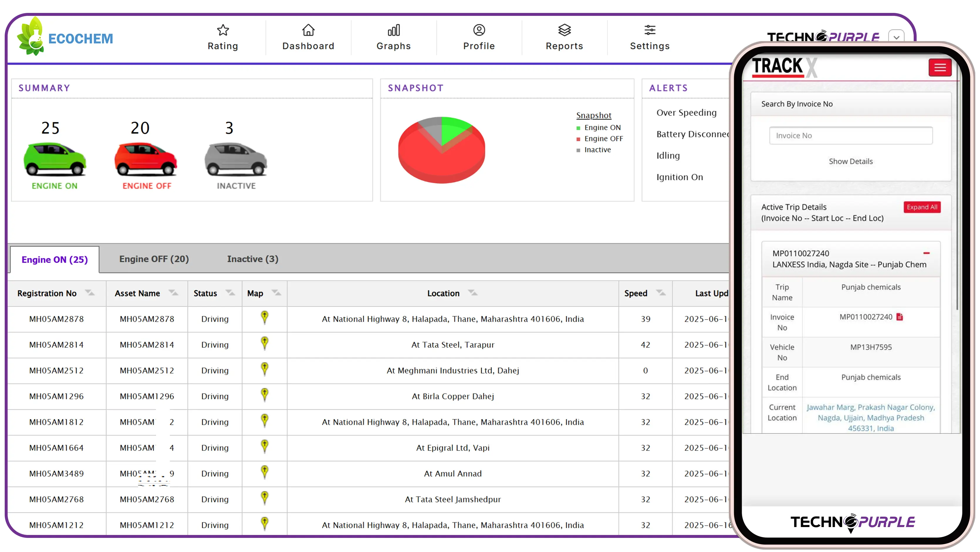Click the Expand All button
This screenshot has height=552, width=980.
922,207
